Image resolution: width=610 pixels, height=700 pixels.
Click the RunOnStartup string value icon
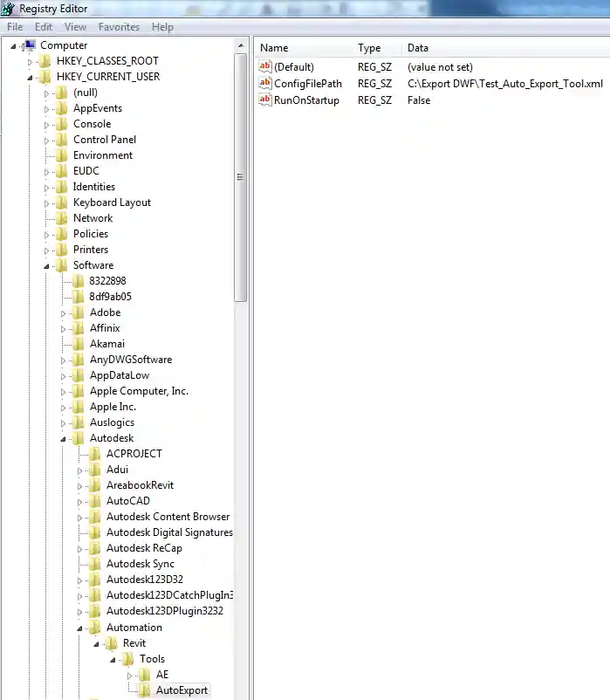265,100
